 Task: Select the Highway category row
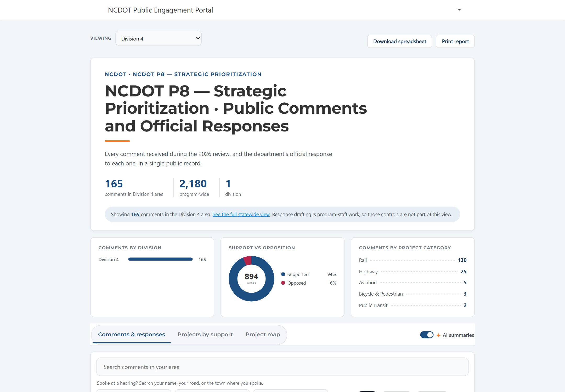pyautogui.click(x=413, y=272)
